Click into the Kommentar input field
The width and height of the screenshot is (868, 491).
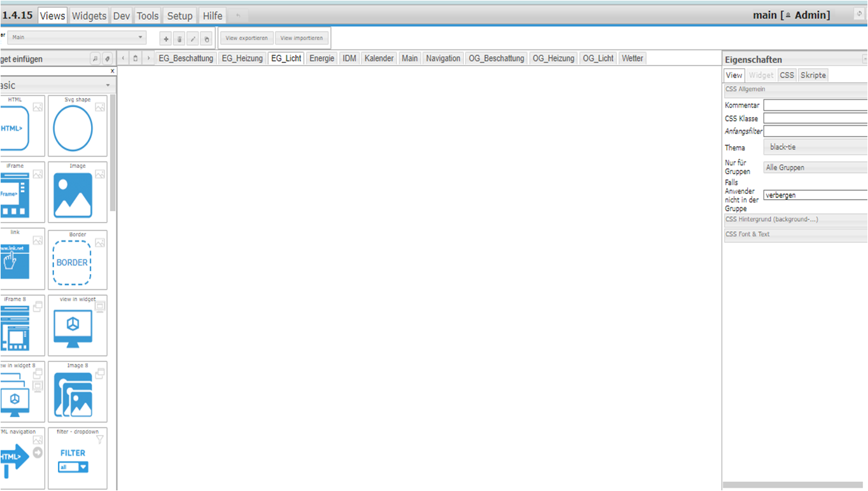coord(815,105)
